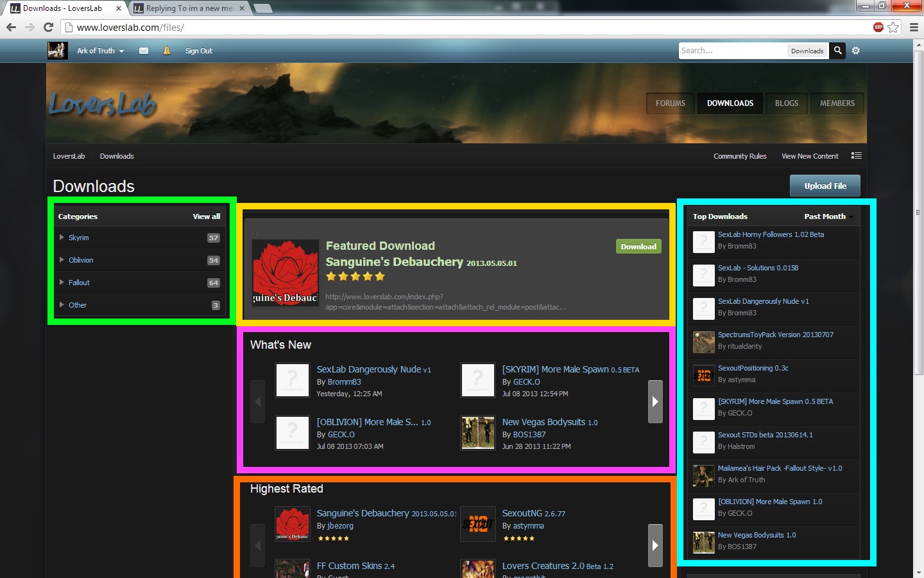Open the New Vegas Bodysuits thumbnail in What's New
This screenshot has height=578, width=924.
[x=478, y=432]
